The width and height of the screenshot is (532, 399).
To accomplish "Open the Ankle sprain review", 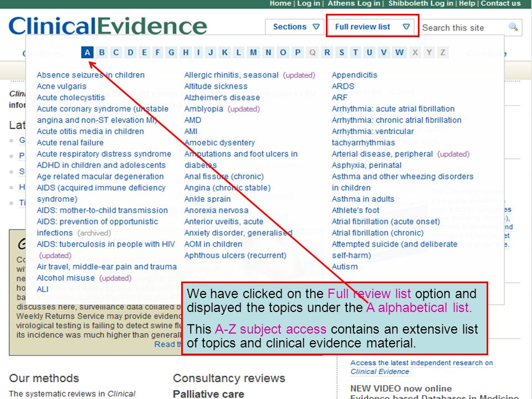I will (x=207, y=199).
